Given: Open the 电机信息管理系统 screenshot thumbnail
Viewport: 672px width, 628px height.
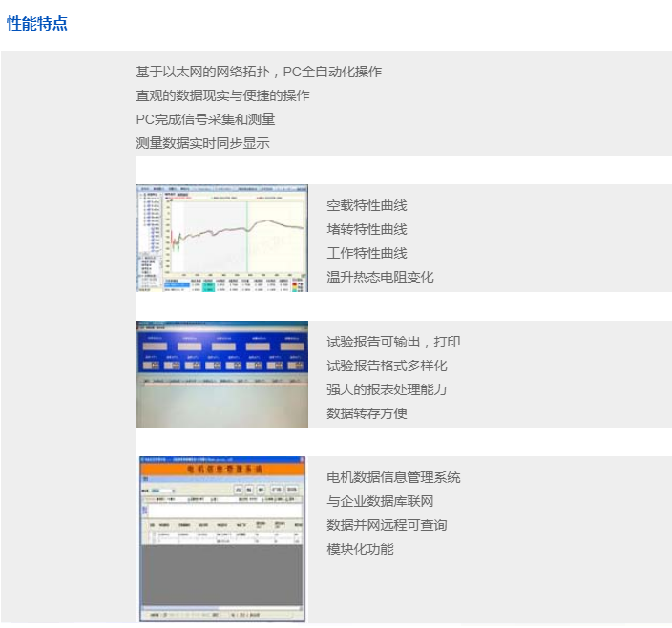Looking at the screenshot, I should click(x=221, y=539).
